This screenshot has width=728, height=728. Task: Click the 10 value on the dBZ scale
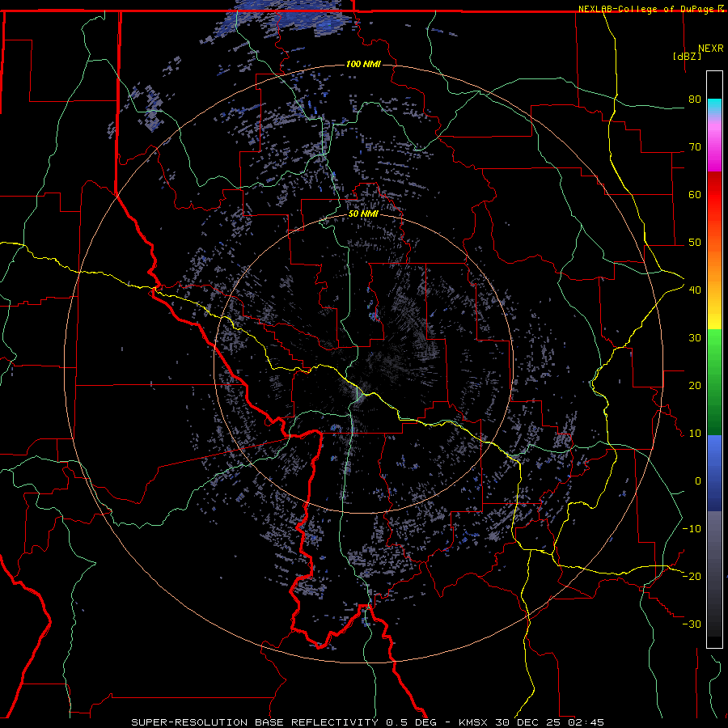pos(695,434)
